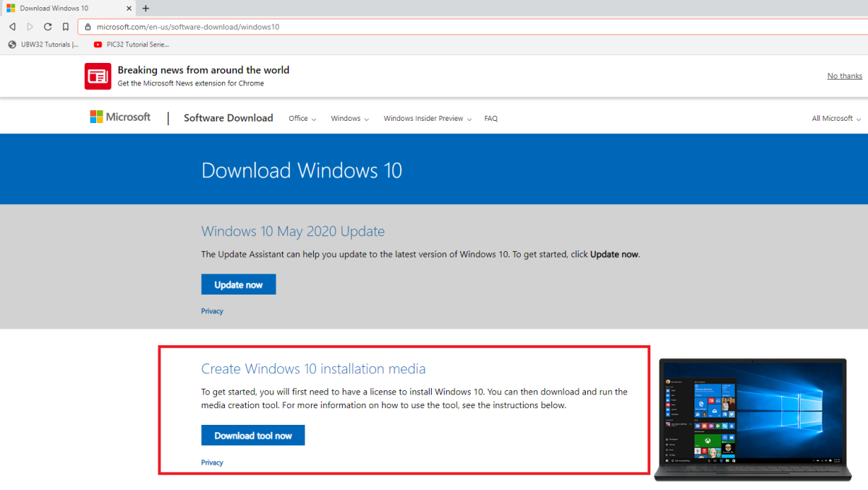
Task: Open the Windows navigation menu
Action: (349, 118)
